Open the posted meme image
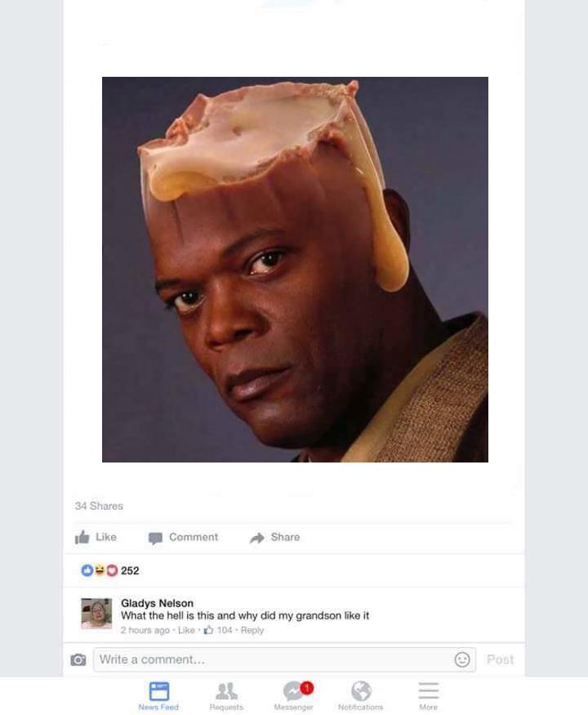The height and width of the screenshot is (715, 588). pos(295,270)
